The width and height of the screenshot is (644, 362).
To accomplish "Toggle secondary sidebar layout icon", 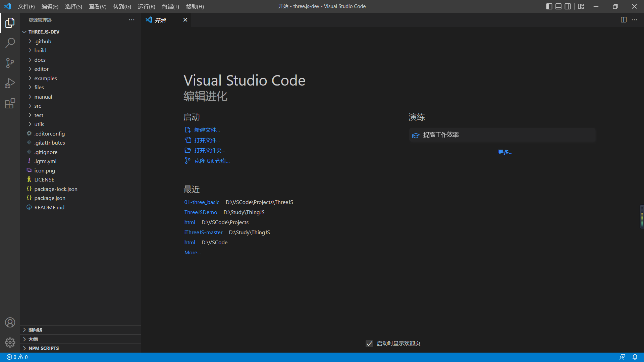I will [x=568, y=6].
